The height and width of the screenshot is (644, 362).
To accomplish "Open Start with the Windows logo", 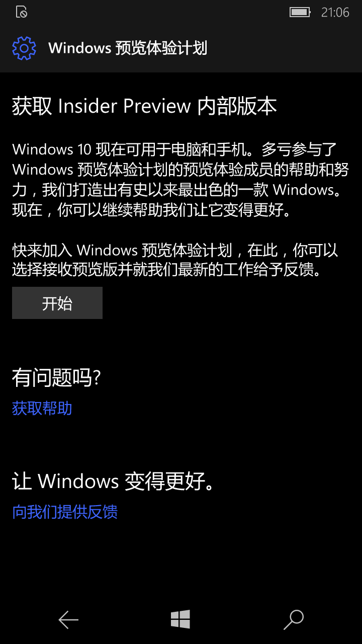I will pos(180,619).
